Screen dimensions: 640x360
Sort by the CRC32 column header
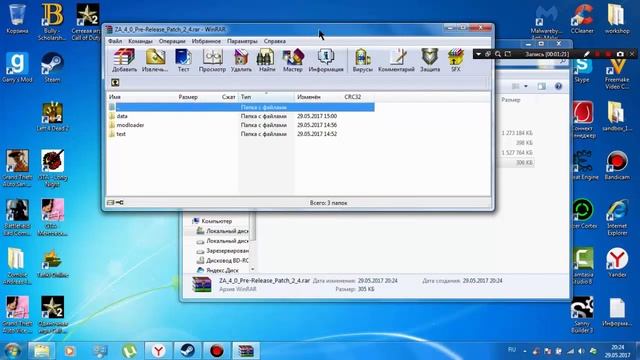[x=353, y=97]
